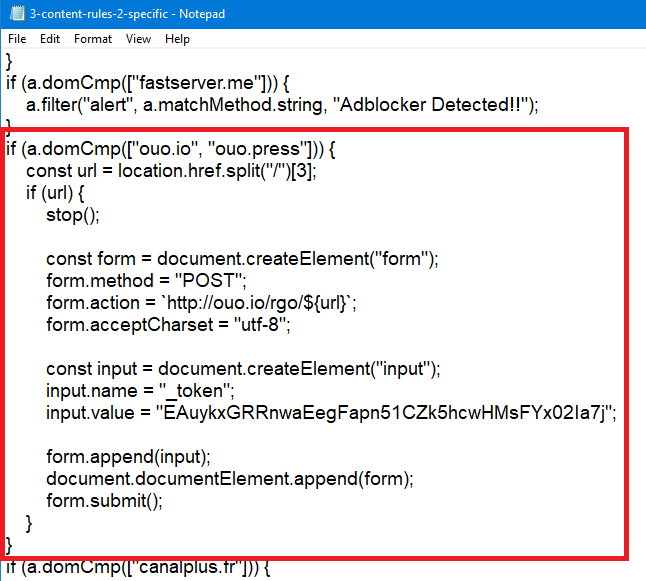646x581 pixels.
Task: Click the 'input.value' token string line
Action: (331, 412)
